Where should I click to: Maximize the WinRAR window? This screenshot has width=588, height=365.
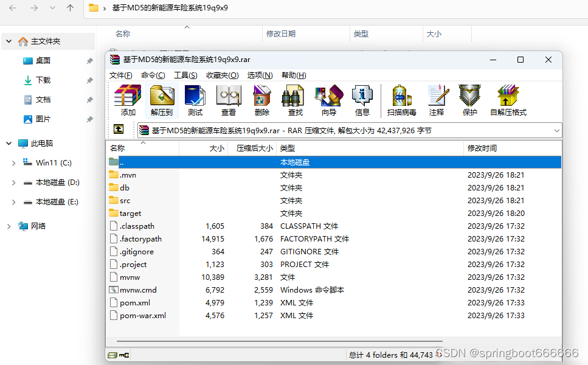521,60
